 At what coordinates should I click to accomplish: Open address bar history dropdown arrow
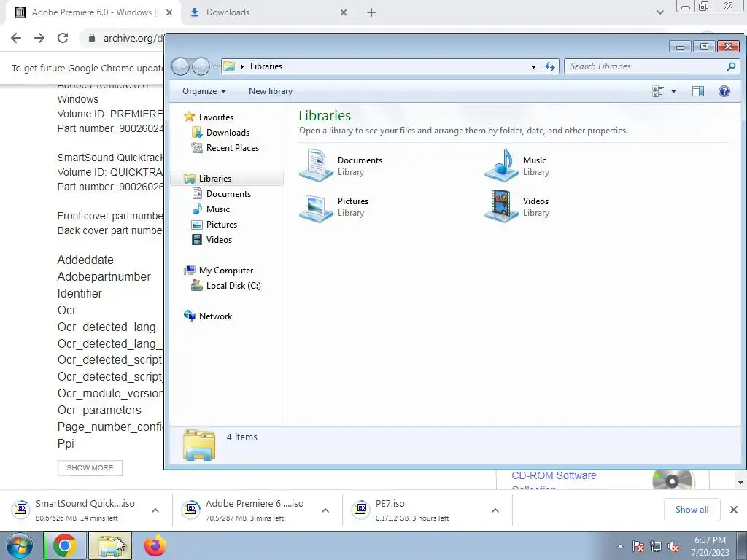point(533,66)
